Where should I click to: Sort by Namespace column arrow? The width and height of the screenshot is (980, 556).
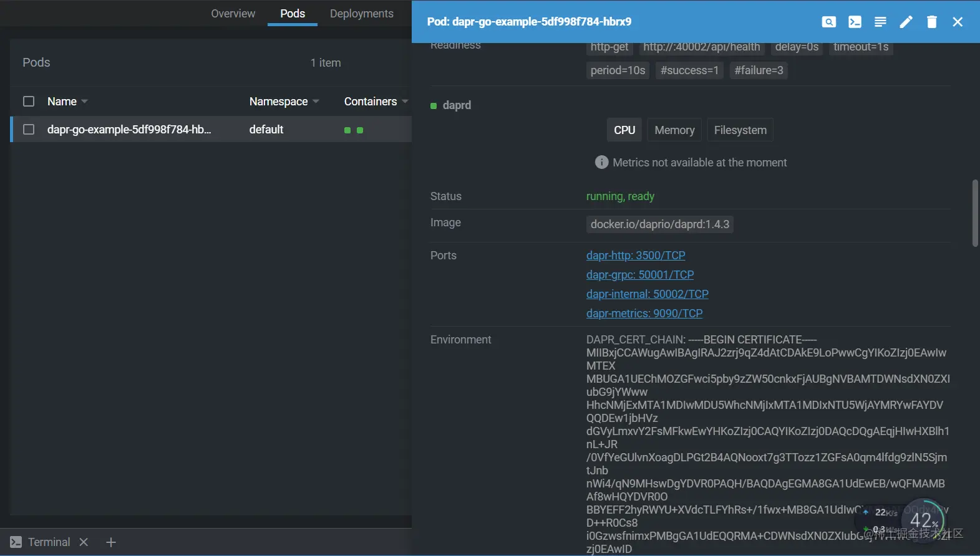click(x=316, y=102)
